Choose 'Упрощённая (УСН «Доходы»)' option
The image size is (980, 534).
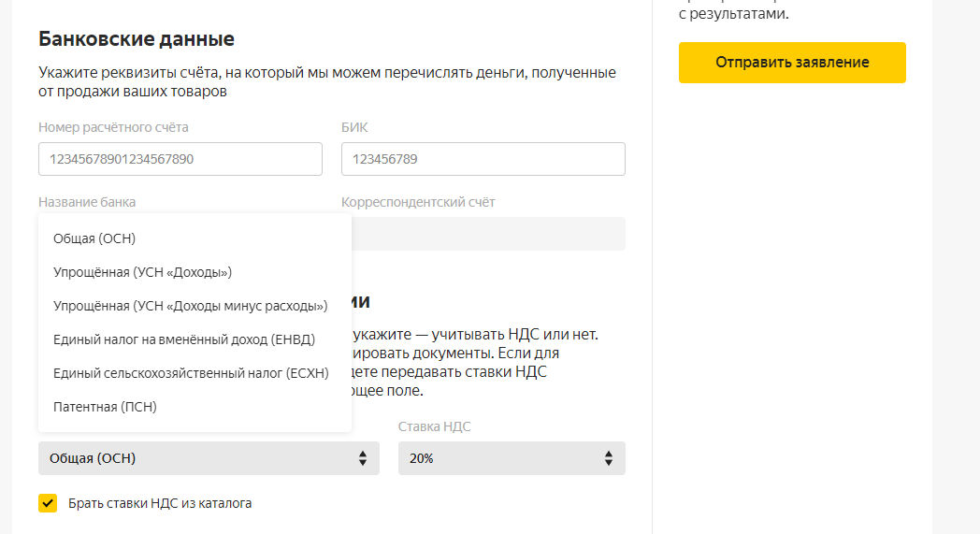pyautogui.click(x=142, y=272)
